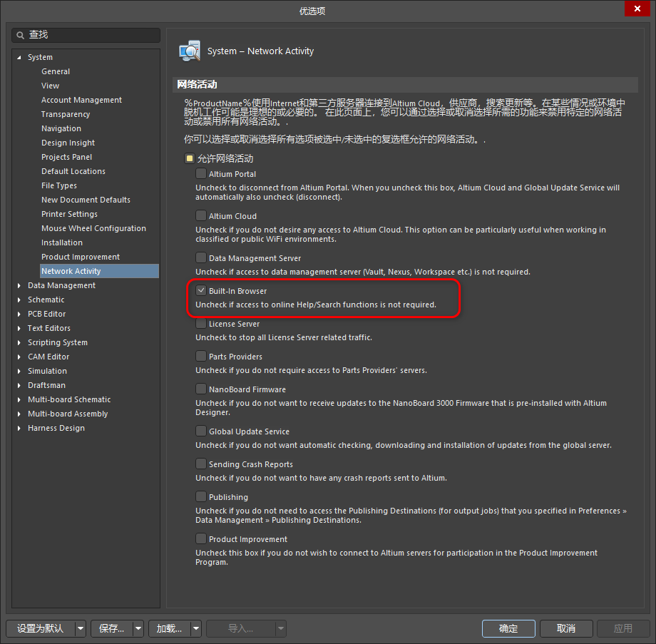
Task: Open Installation preferences page
Action: (62, 242)
